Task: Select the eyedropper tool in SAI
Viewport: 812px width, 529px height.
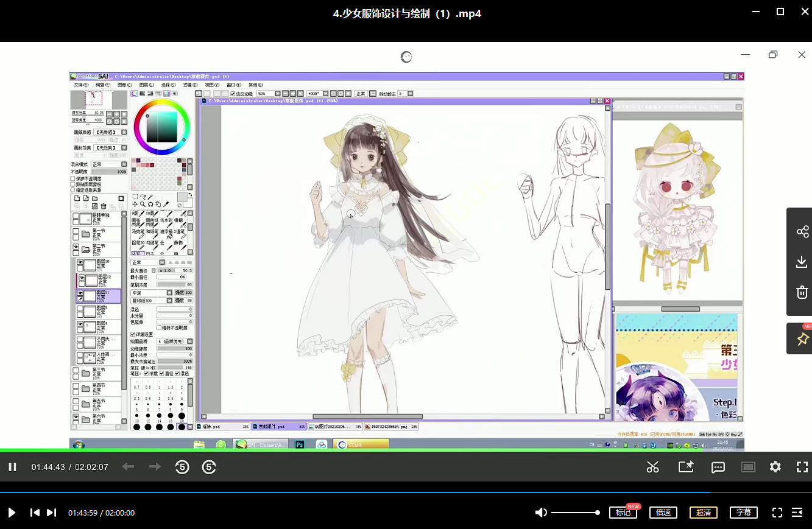Action: click(166, 205)
